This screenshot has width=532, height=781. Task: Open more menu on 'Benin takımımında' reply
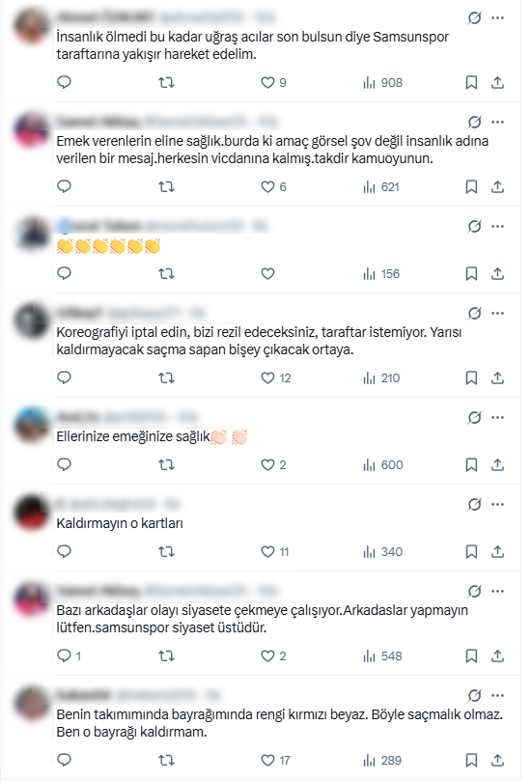click(x=497, y=695)
